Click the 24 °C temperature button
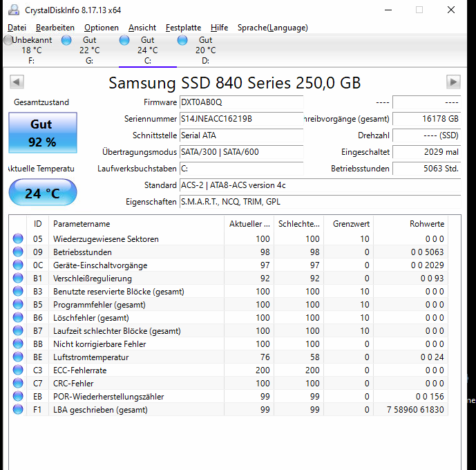The image size is (476, 470). [x=43, y=193]
